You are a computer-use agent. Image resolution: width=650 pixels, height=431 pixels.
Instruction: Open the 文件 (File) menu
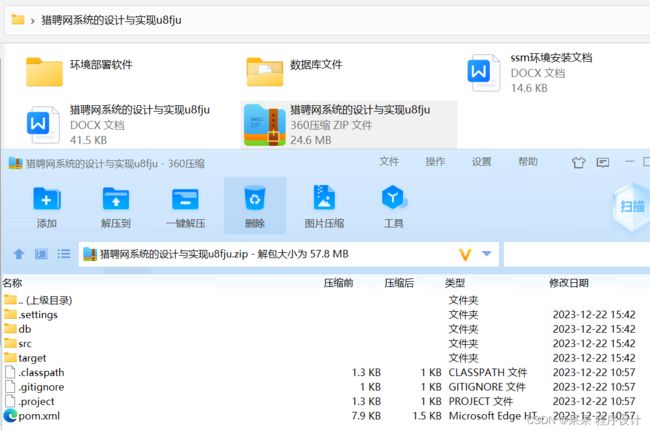[389, 161]
